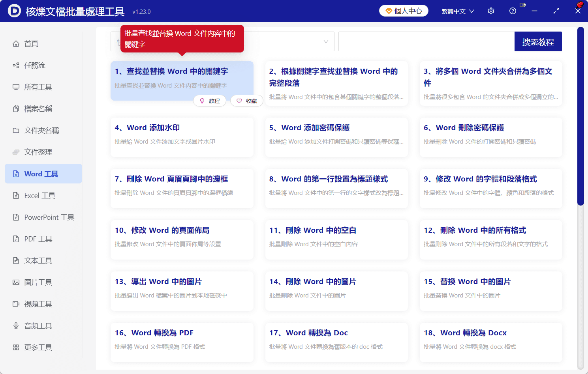Click the monitor icon beside 所有工具
The image size is (588, 374).
tap(16, 87)
